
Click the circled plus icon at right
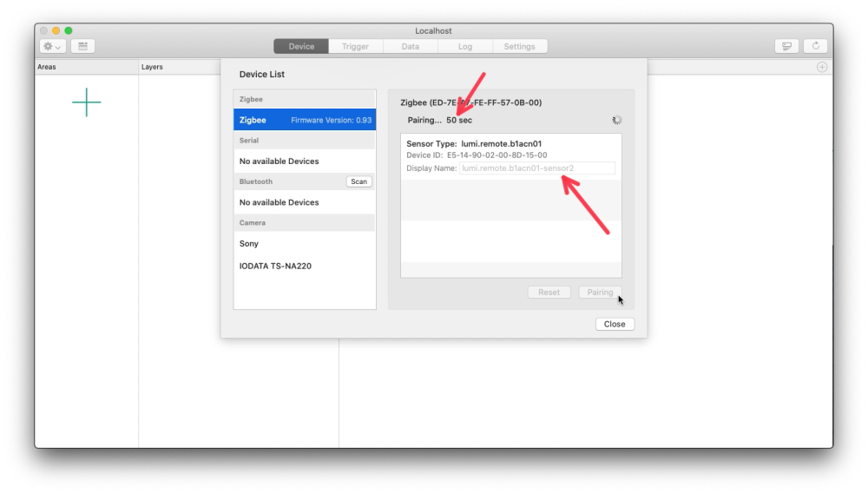822,67
